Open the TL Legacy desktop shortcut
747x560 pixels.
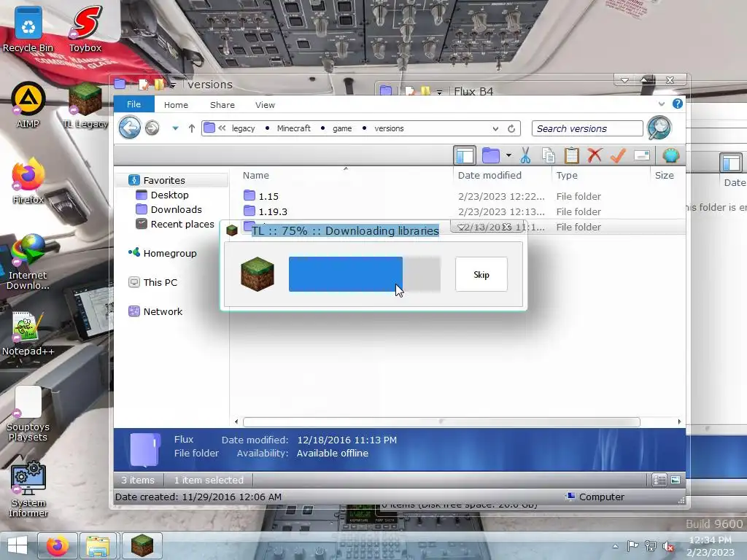pyautogui.click(x=85, y=106)
